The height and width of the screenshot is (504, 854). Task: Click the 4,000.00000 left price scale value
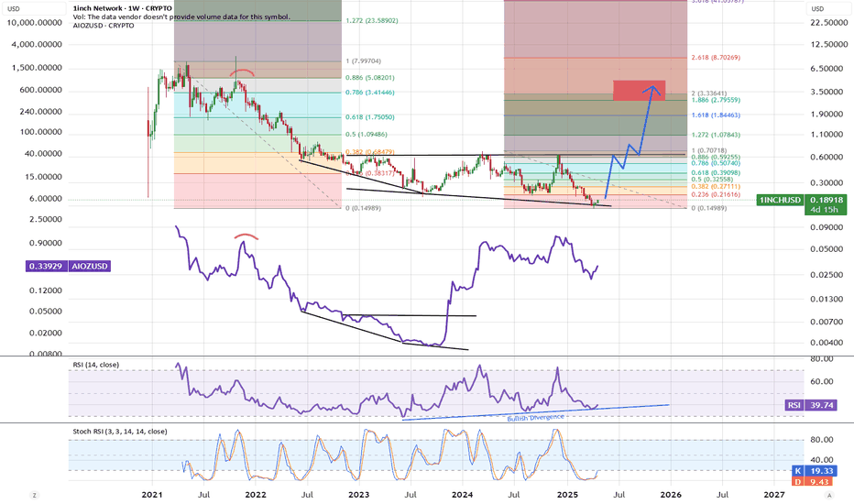click(x=37, y=45)
